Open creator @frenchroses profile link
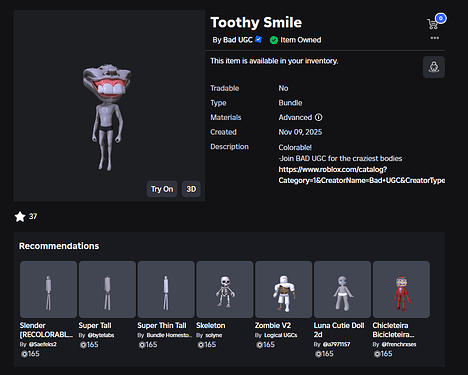The image size is (468, 375). (x=399, y=344)
